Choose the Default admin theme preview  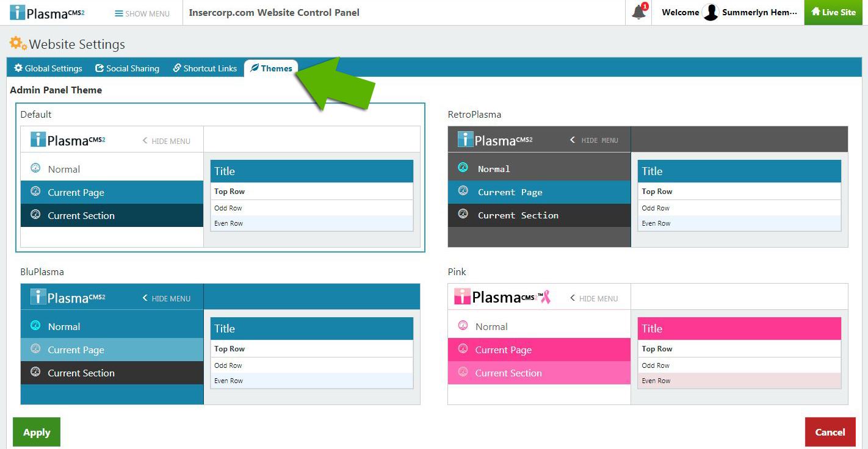220,186
